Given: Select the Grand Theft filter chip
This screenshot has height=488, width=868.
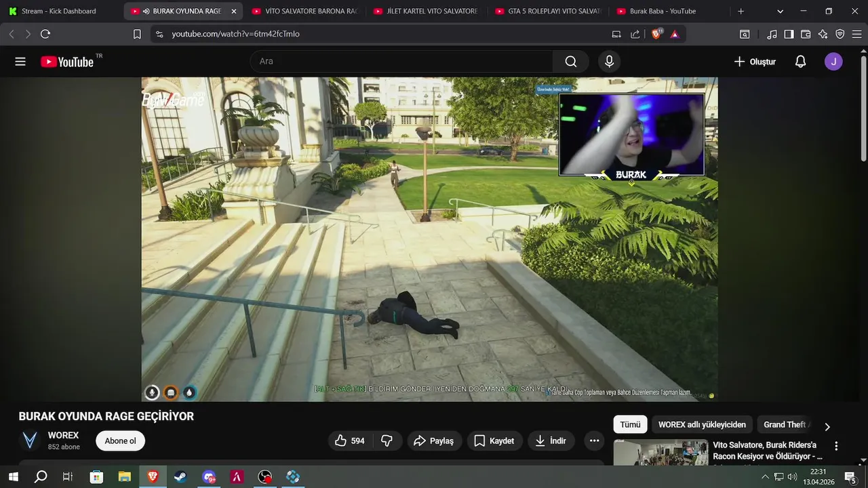Looking at the screenshot, I should pyautogui.click(x=784, y=424).
